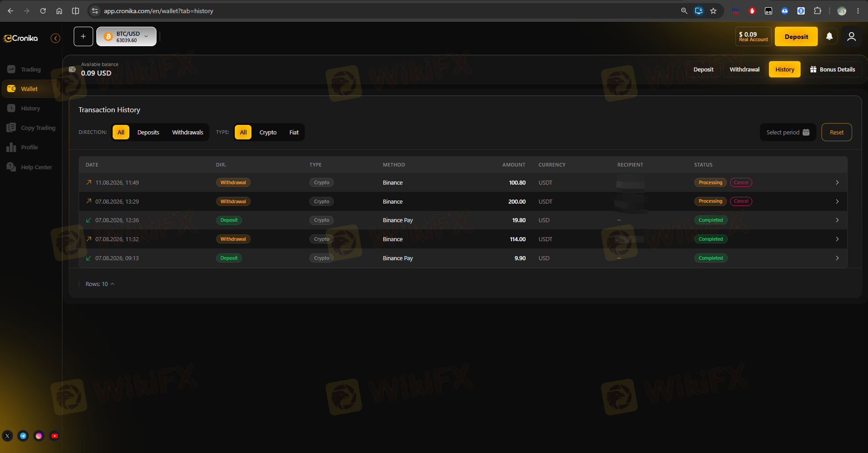Click the Processing status of 100.80 withdrawal

710,182
